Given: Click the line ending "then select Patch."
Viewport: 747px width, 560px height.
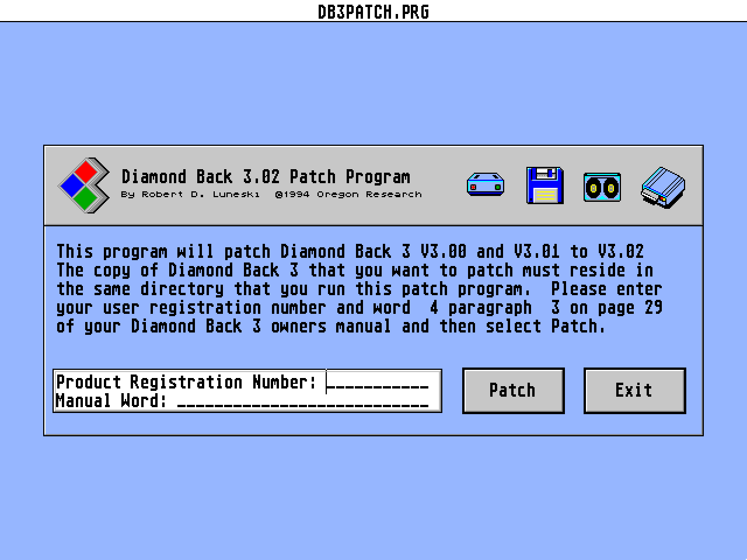Looking at the screenshot, I should coord(331,326).
